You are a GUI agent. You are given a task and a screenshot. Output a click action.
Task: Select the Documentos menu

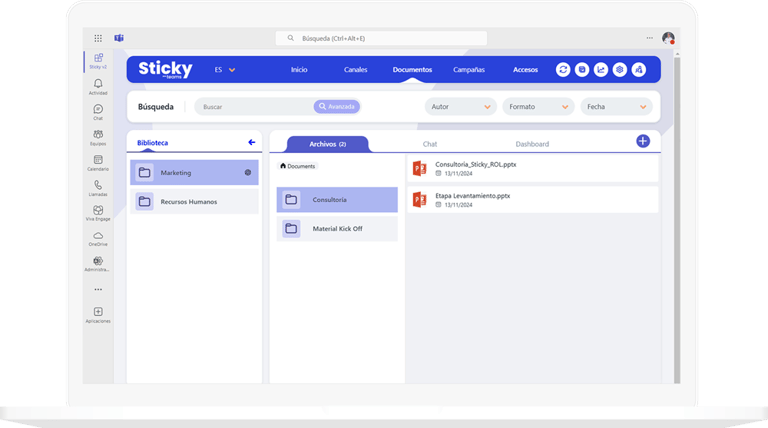[x=412, y=70]
